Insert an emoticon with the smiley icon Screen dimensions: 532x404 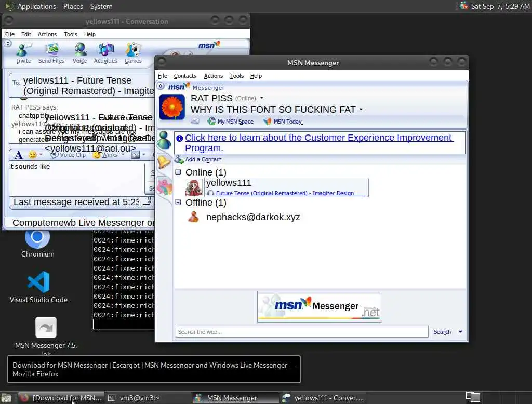coord(33,155)
